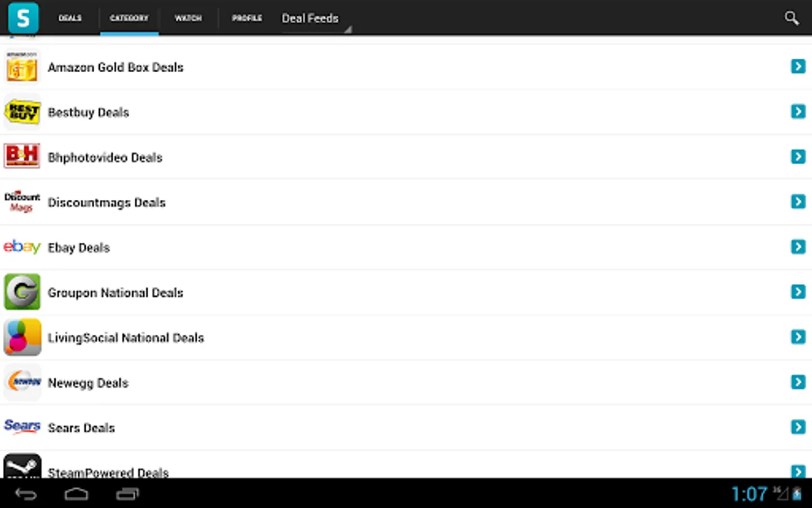This screenshot has width=812, height=508.
Task: Tap the Steam logo icon
Action: pyautogui.click(x=23, y=466)
